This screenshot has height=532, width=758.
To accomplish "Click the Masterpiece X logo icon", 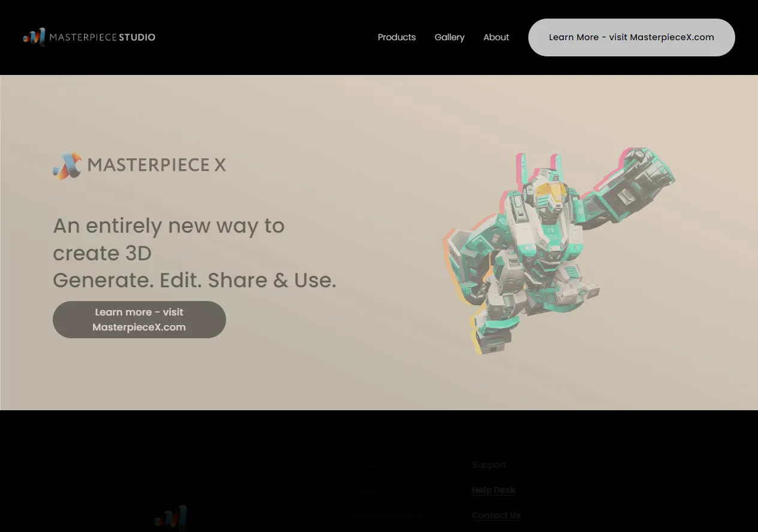I will (67, 166).
